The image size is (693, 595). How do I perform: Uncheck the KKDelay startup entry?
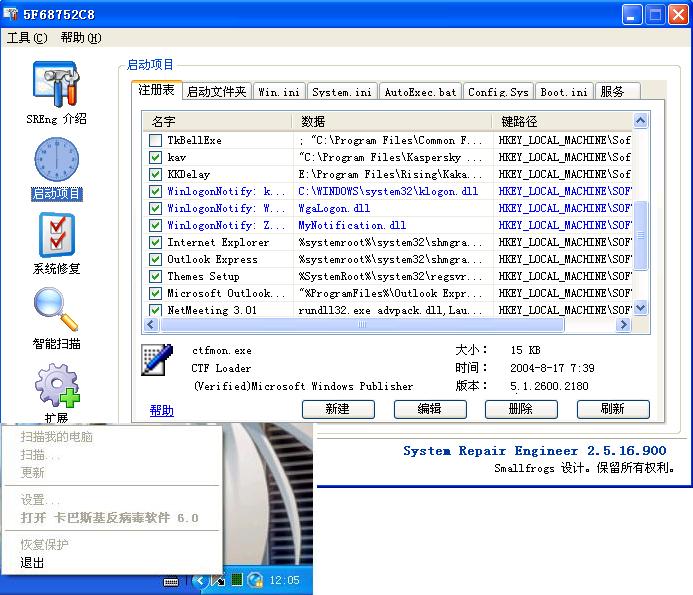(x=155, y=174)
